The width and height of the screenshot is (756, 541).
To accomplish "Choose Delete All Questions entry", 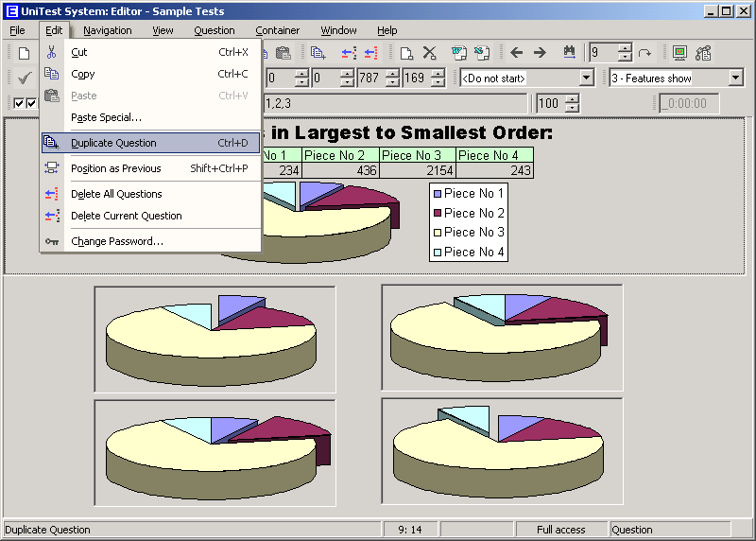I will (151, 194).
